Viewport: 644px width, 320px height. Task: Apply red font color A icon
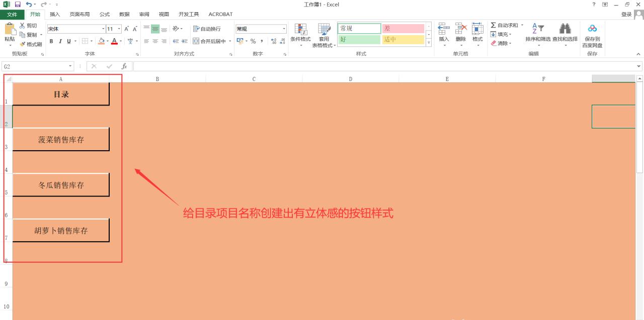pyautogui.click(x=114, y=41)
